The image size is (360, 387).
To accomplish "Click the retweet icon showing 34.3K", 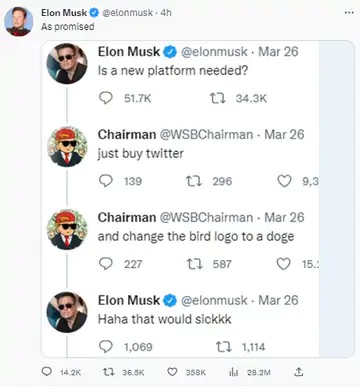I will (218, 98).
